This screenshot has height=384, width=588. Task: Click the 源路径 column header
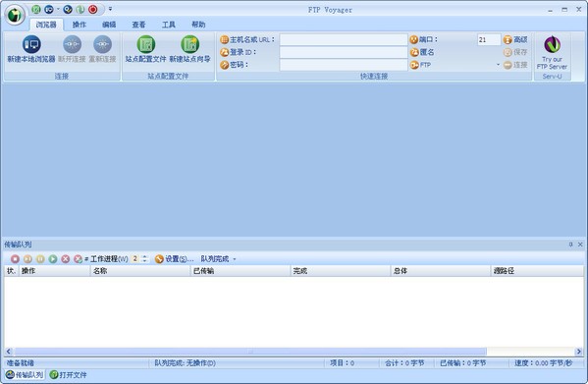(537, 271)
